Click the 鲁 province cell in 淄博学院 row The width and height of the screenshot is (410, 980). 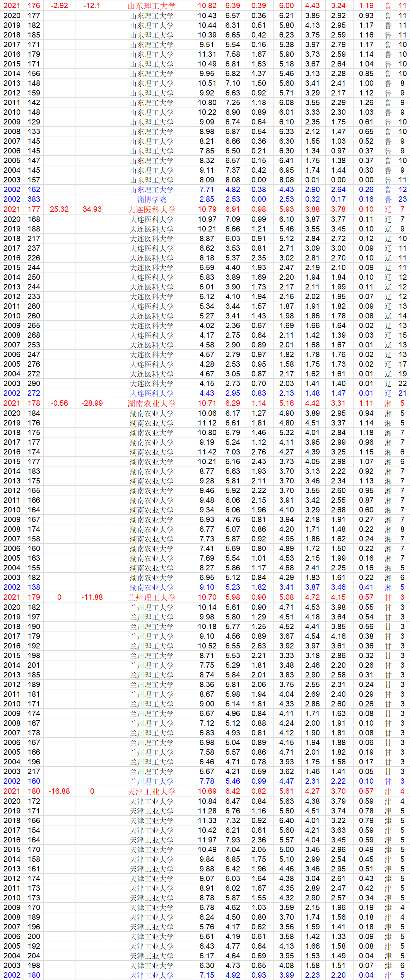(388, 199)
